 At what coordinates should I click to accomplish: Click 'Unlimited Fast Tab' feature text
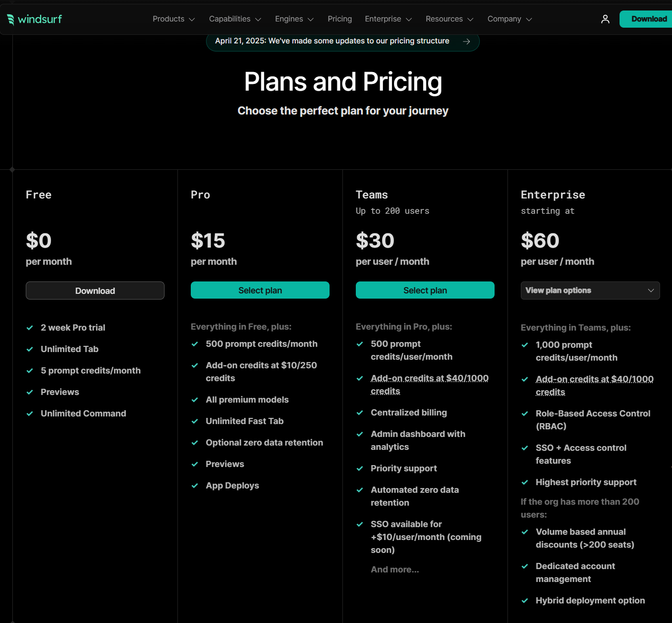(245, 421)
